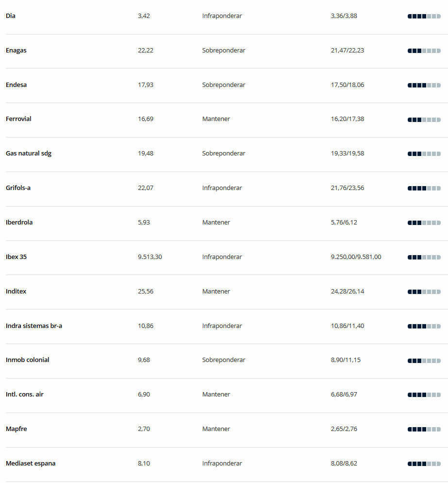The image size is (448, 483).
Task: Open Mediaset espana stock page
Action: pos(31,463)
